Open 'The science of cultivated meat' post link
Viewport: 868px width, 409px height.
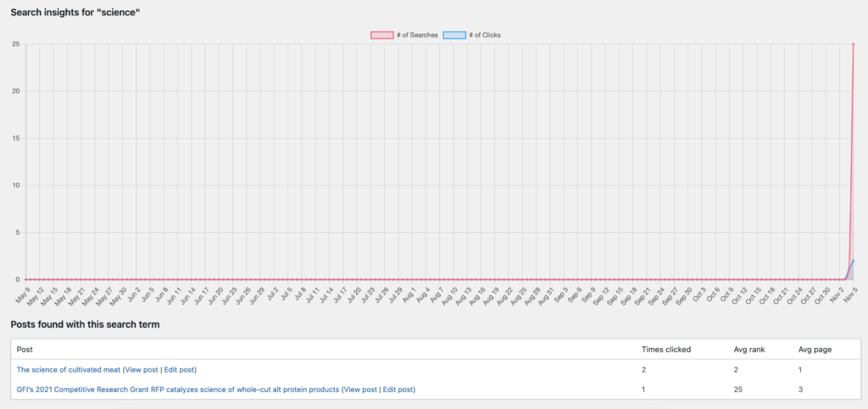point(69,370)
